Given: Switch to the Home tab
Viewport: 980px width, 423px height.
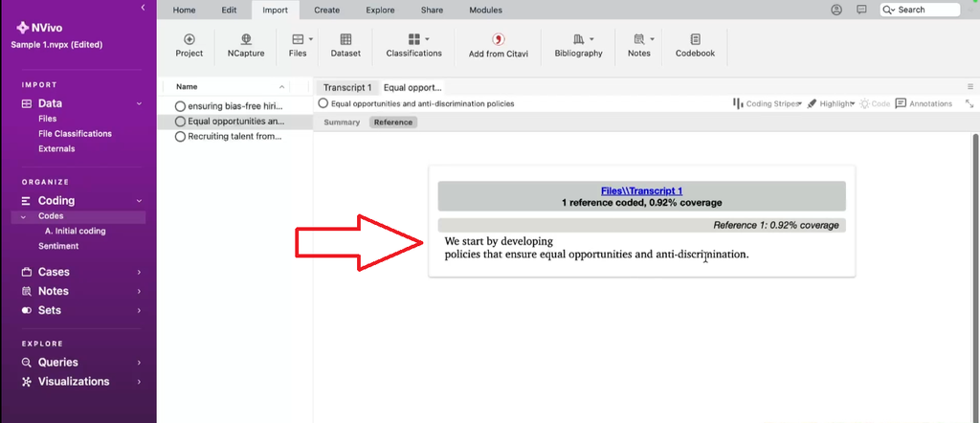Looking at the screenshot, I should click(183, 10).
